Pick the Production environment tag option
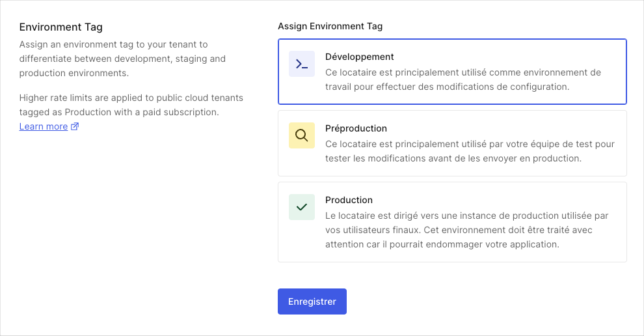644x336 pixels. pyautogui.click(x=452, y=222)
